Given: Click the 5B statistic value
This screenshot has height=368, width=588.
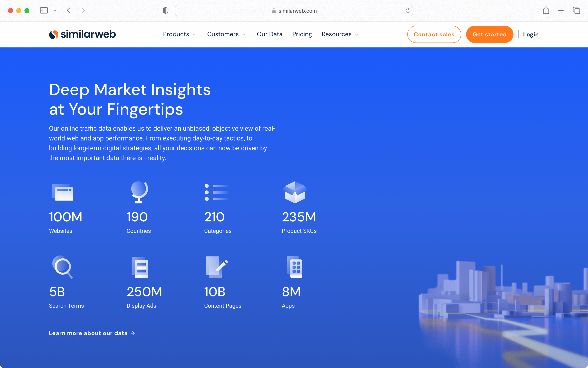Looking at the screenshot, I should tap(57, 292).
